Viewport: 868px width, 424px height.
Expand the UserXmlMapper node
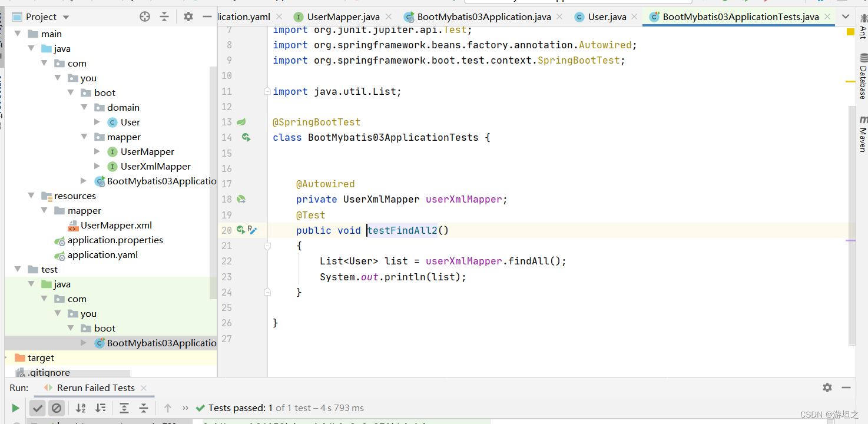[97, 166]
